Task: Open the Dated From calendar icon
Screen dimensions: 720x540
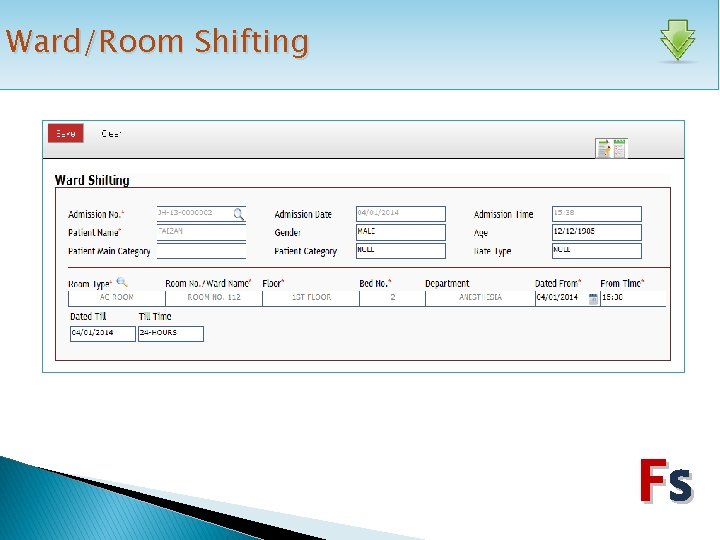Action: click(593, 298)
